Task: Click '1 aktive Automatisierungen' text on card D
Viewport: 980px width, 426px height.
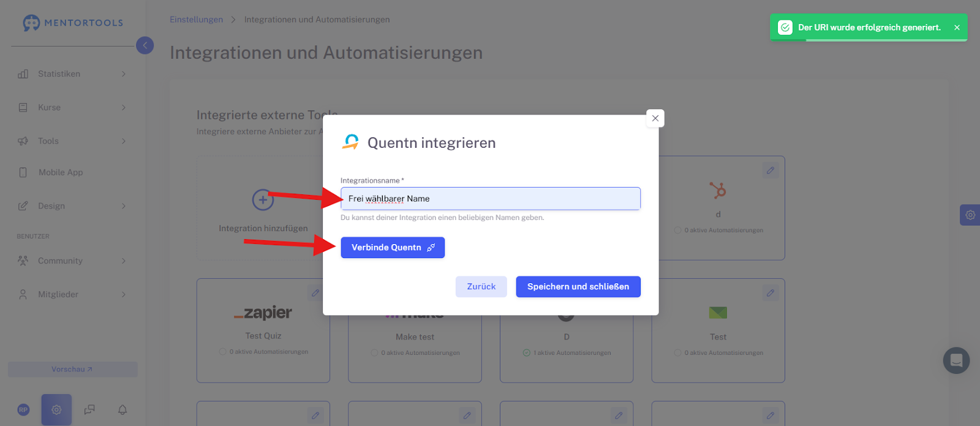Action: coord(572,353)
